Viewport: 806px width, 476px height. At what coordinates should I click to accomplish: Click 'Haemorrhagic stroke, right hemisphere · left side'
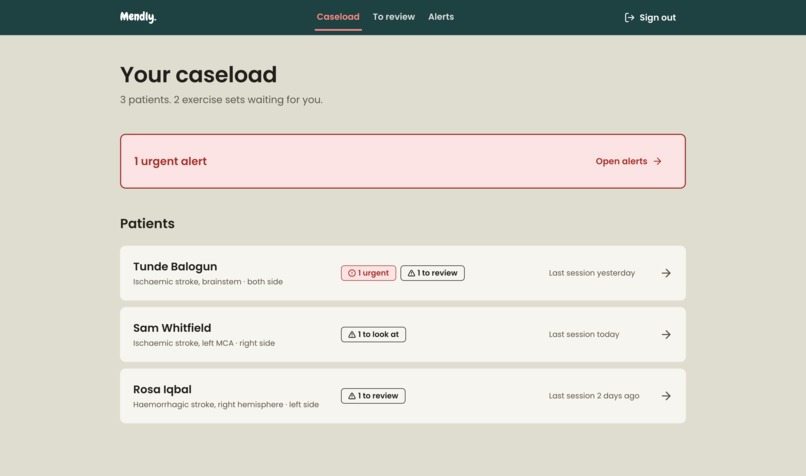pos(226,405)
